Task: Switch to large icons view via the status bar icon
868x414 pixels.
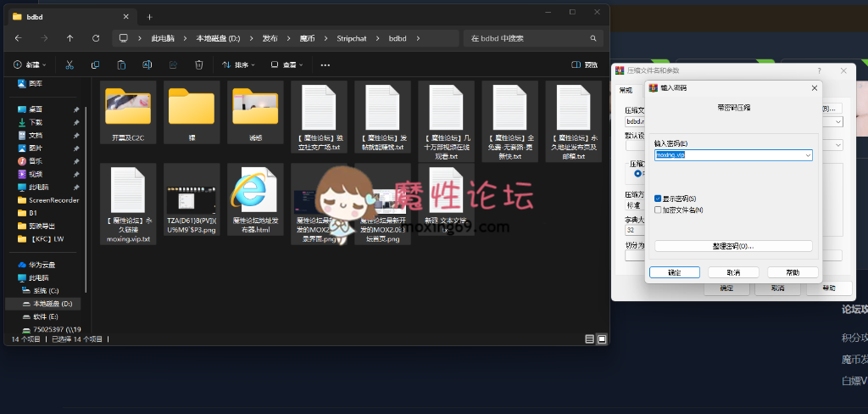Action: pos(602,338)
